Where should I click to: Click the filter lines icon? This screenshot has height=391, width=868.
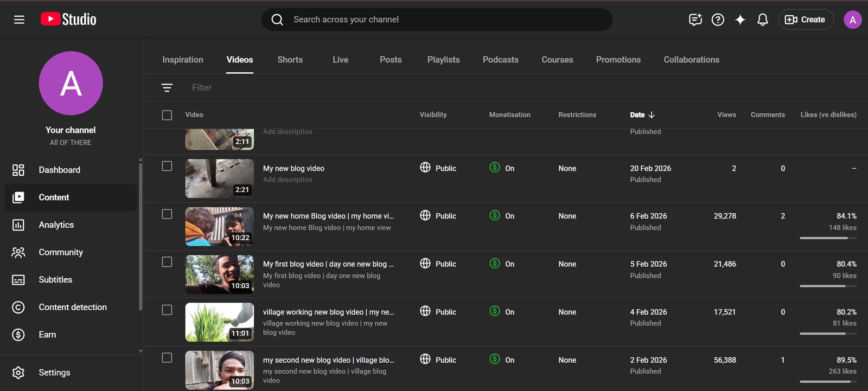[x=167, y=88]
